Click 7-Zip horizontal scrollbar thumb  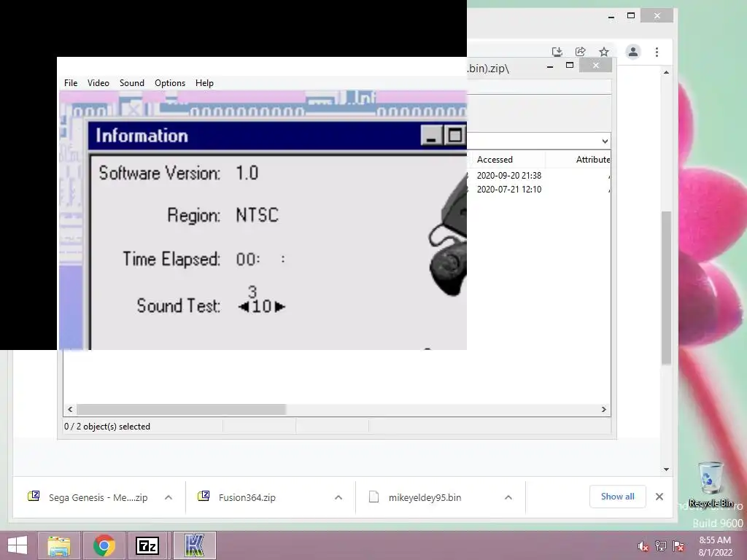[x=181, y=409]
